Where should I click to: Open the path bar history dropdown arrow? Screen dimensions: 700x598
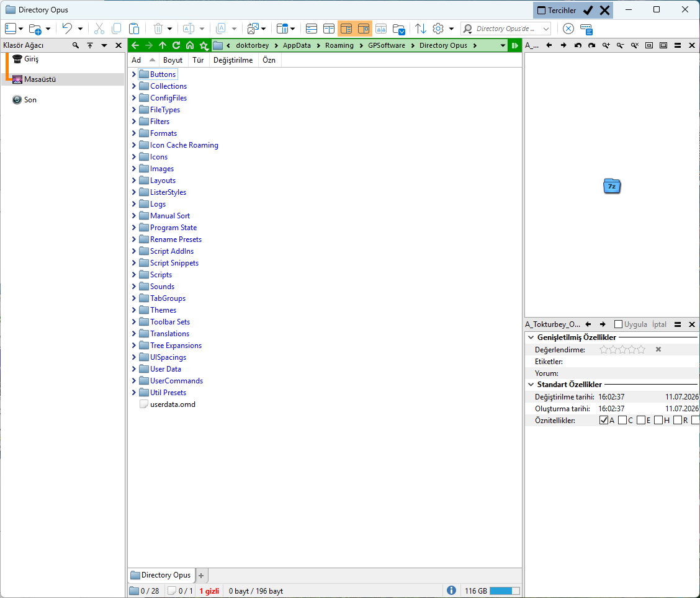(x=503, y=45)
